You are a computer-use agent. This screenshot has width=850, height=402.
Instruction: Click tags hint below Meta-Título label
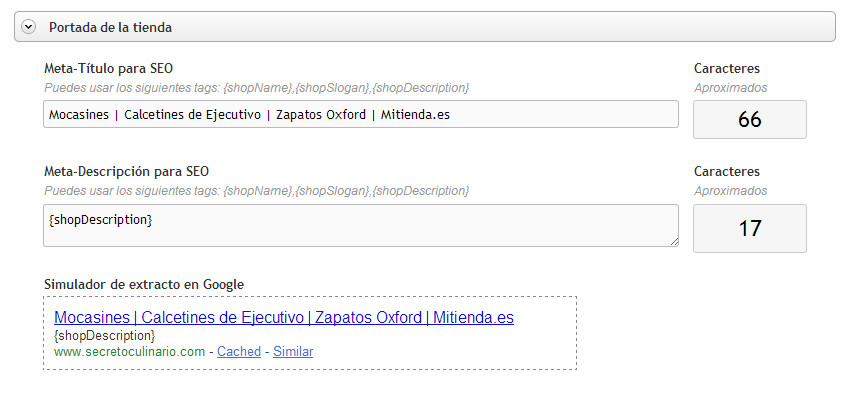point(256,88)
